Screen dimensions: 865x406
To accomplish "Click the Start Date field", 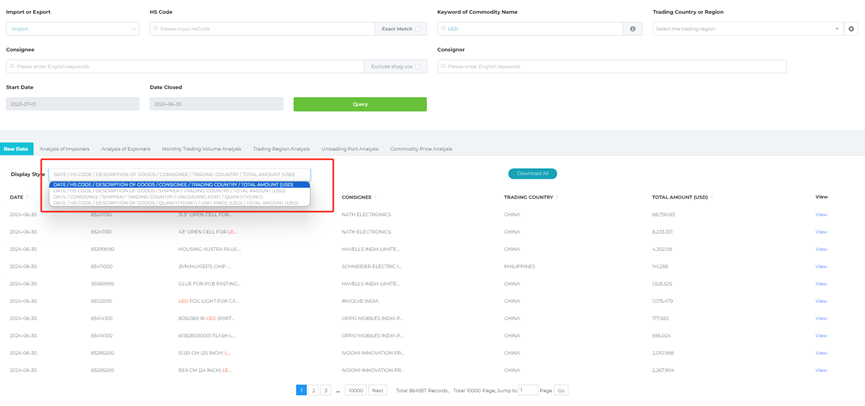I will [x=72, y=104].
